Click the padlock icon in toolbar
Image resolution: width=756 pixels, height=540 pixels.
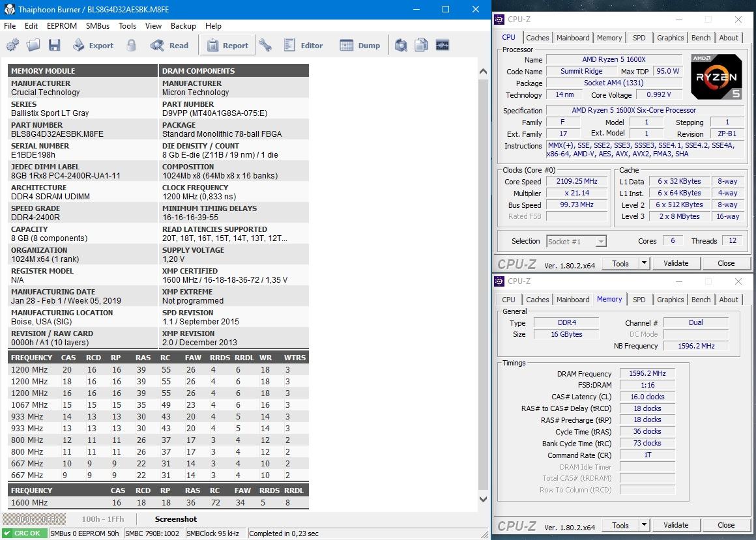131,46
